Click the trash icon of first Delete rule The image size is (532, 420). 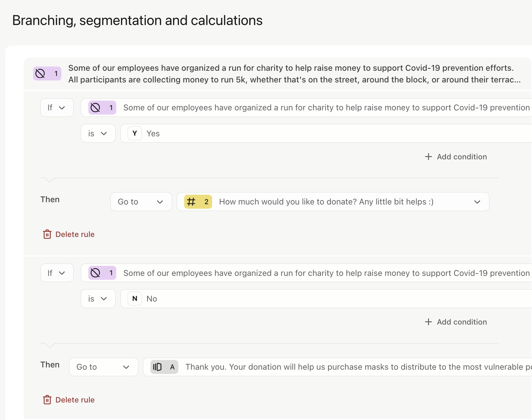pyautogui.click(x=47, y=234)
